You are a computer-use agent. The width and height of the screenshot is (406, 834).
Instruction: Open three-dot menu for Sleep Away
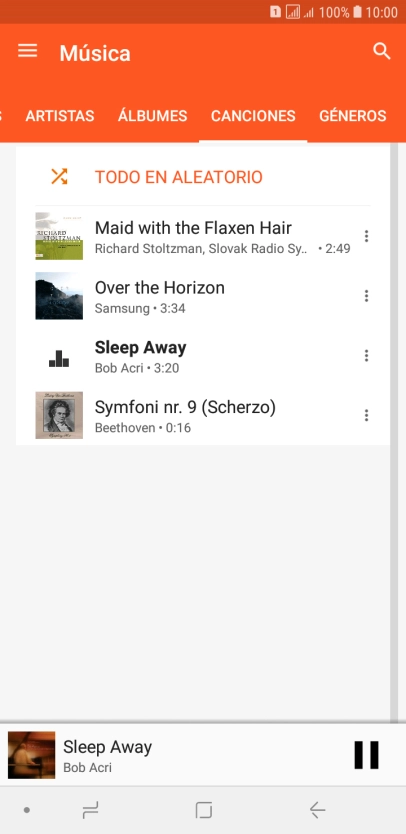366,356
